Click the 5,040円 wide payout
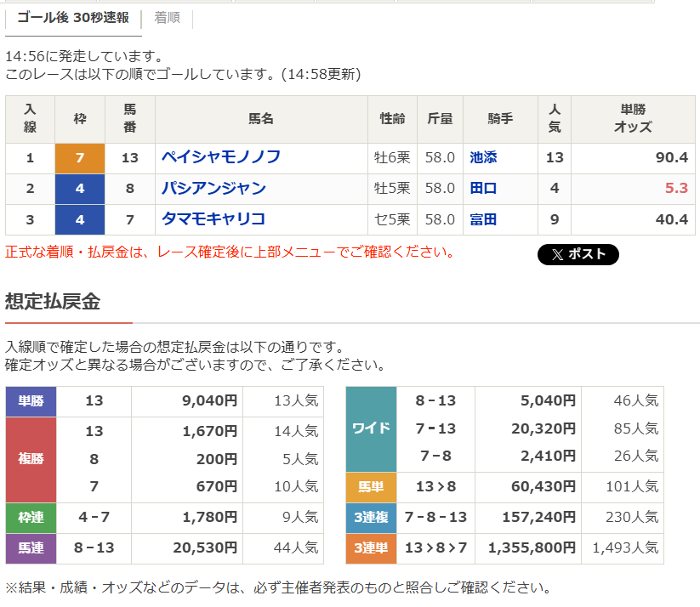The height and width of the screenshot is (607, 700). coord(548,400)
